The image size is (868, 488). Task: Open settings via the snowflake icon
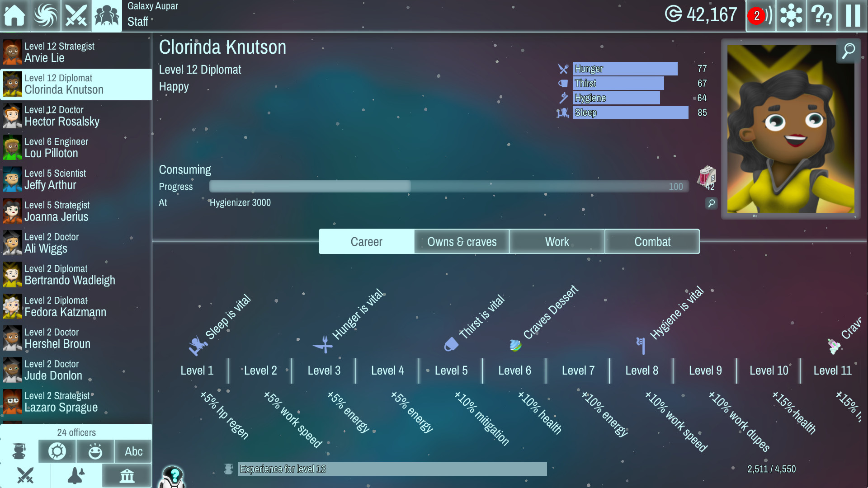(x=791, y=15)
